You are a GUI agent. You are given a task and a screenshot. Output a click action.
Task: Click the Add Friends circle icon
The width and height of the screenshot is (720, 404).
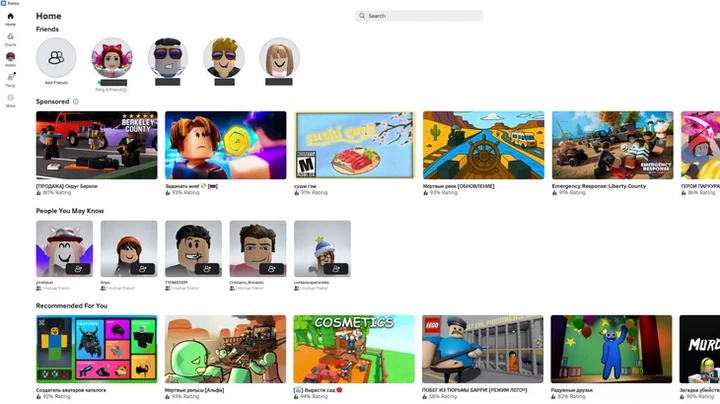(x=56, y=58)
